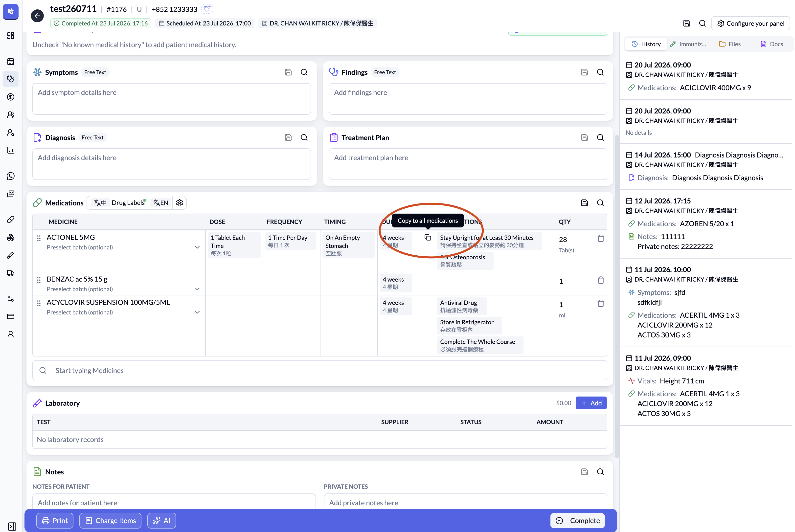Open the WhatsApp sidebar icon

pos(11,176)
